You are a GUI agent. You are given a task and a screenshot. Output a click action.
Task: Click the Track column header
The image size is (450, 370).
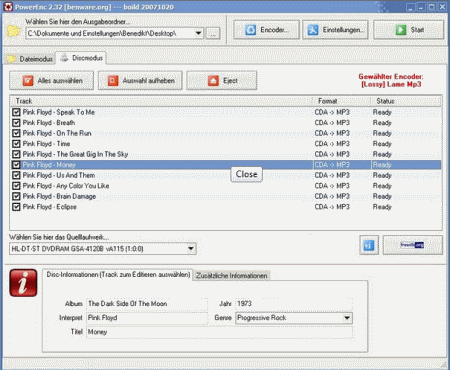(162, 101)
